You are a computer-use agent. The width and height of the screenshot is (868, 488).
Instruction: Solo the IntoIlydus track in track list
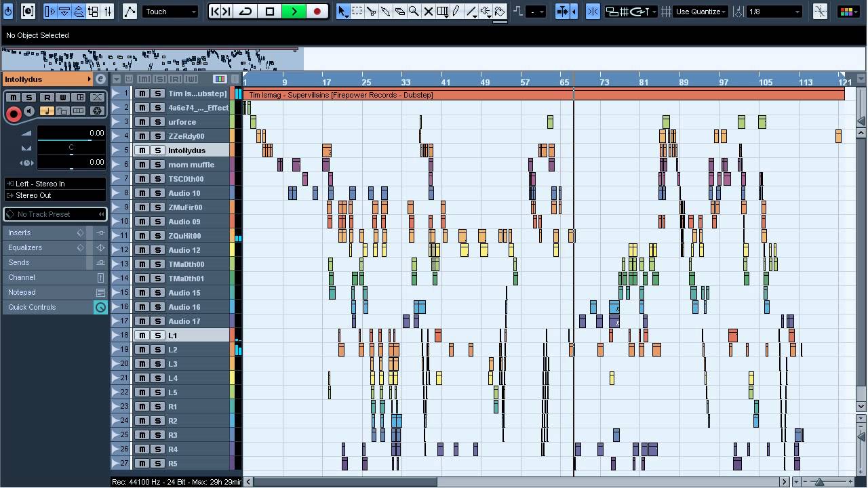[157, 150]
